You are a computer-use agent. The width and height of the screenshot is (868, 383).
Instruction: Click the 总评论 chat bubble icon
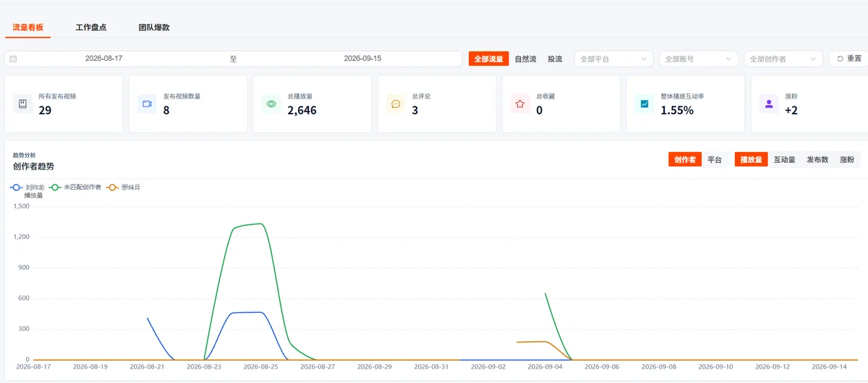click(396, 104)
